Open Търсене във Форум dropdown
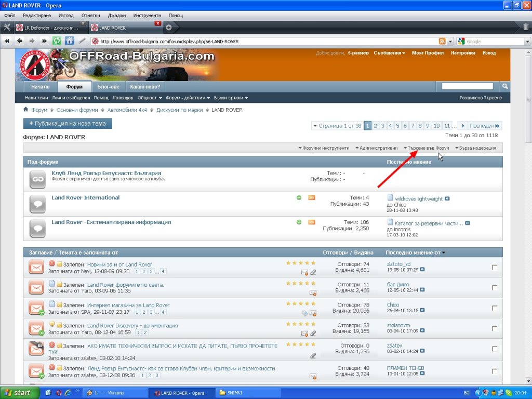 (x=426, y=148)
